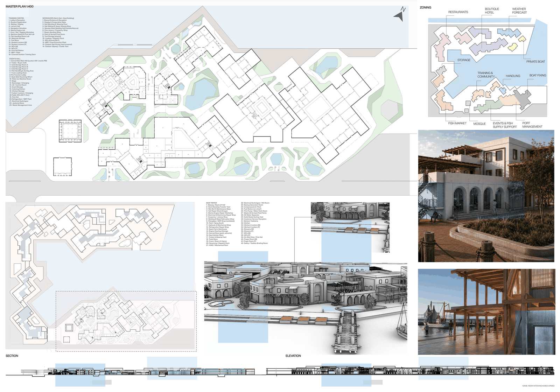Viewport: 560px width, 392px height.
Task: Click the 'EVENTS & FISH SUPPLY SUPPORT' label
Action: tap(505, 125)
